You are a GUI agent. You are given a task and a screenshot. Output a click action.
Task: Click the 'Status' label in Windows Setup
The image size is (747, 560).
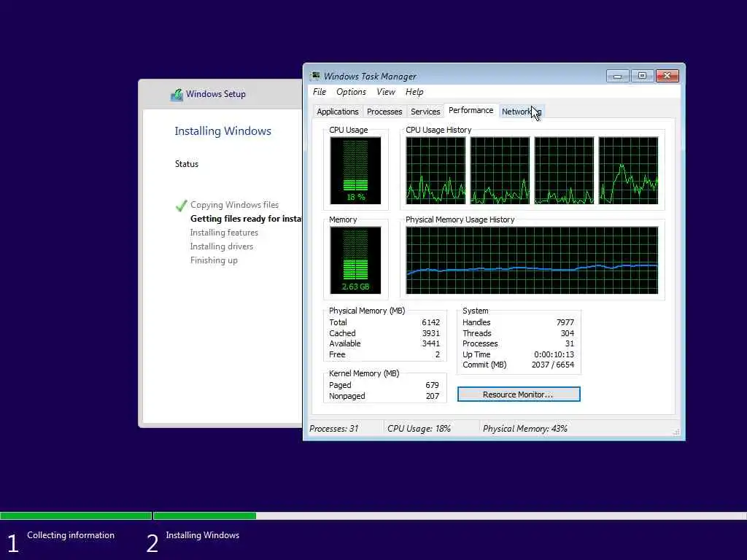[x=186, y=164]
